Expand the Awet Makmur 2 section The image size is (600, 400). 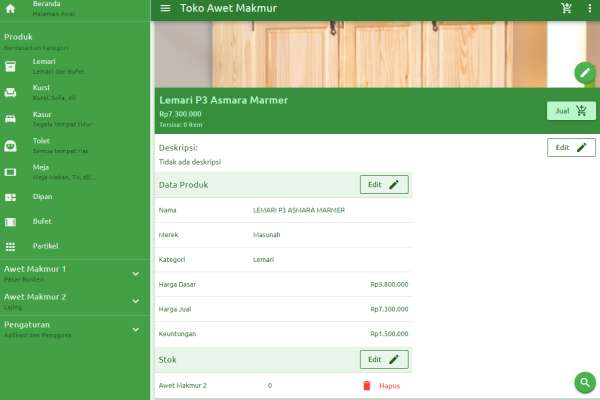[x=136, y=300]
